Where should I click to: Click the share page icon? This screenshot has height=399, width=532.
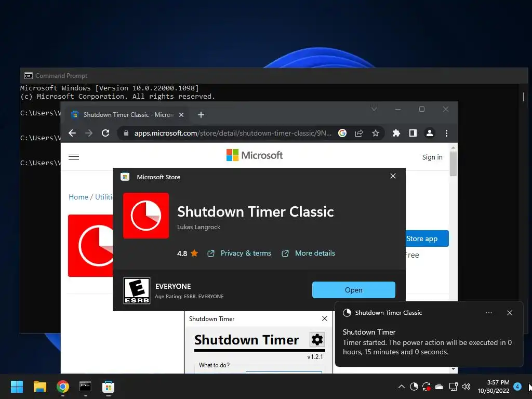pyautogui.click(x=359, y=133)
